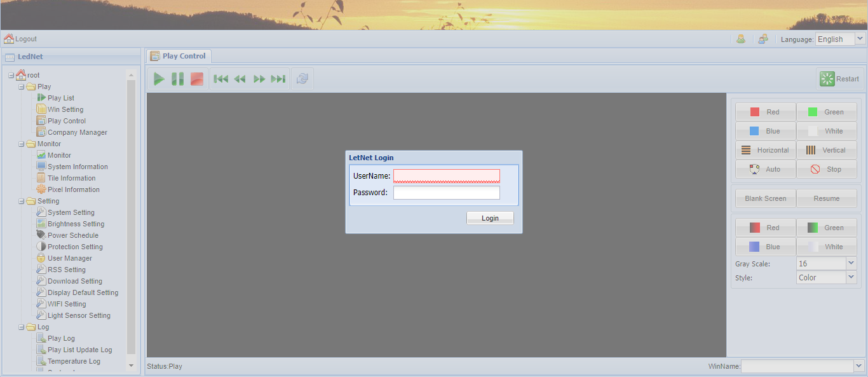Skip to the first item in playlist

tap(220, 79)
